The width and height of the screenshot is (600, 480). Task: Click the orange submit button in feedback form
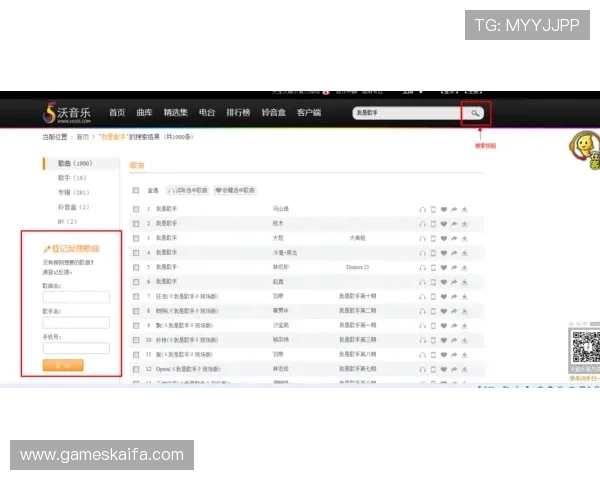pyautogui.click(x=63, y=365)
